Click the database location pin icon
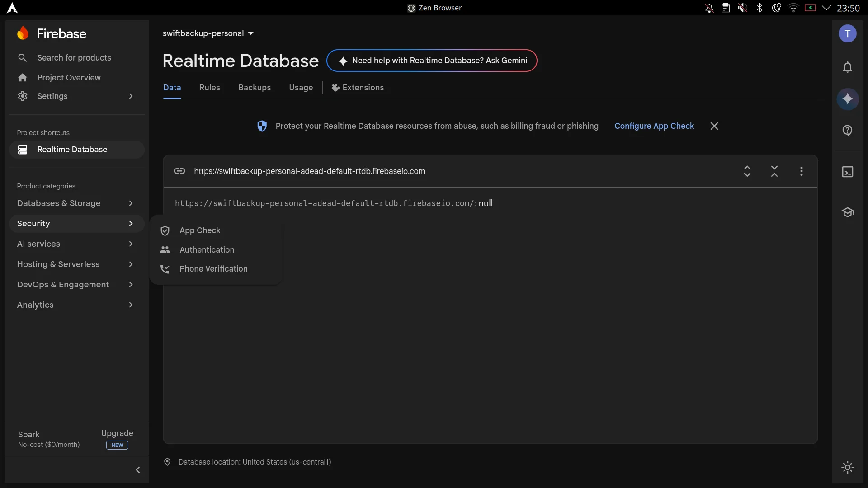The width and height of the screenshot is (868, 488). [x=167, y=462]
